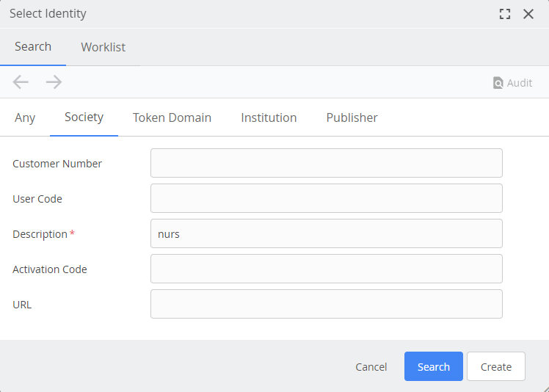Switch to Token Domain tab
549x392 pixels.
pos(172,117)
